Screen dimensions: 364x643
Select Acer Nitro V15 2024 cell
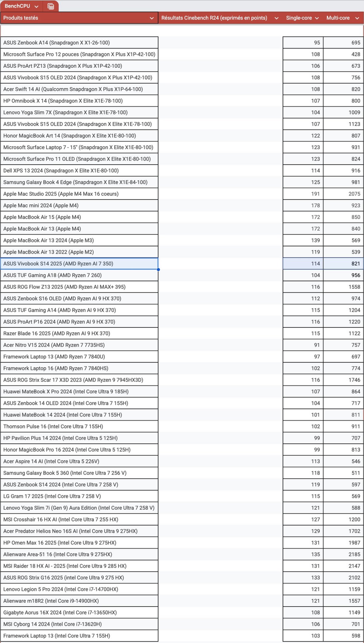[79, 345]
